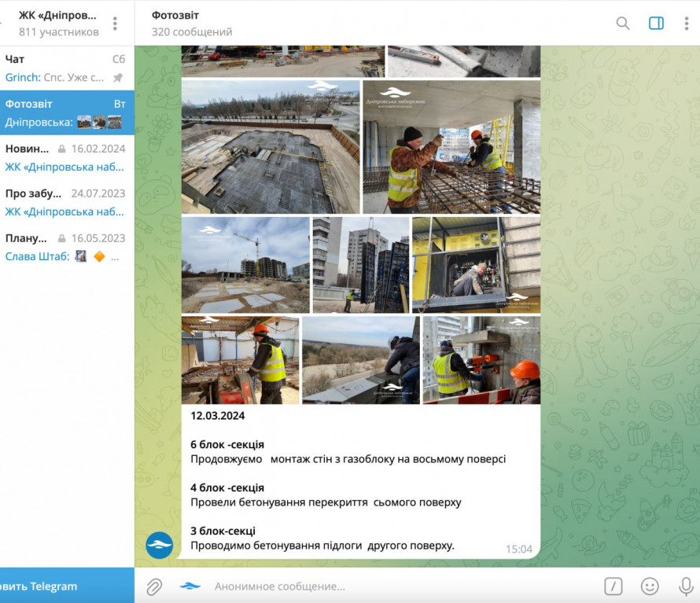Click the '4 блок -секція' heading
The height and width of the screenshot is (603, 700).
tap(227, 488)
